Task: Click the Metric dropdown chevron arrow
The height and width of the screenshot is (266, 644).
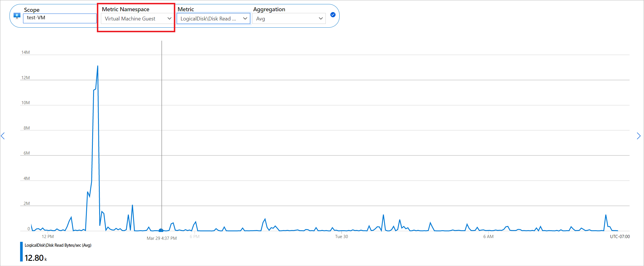Action: click(x=245, y=18)
